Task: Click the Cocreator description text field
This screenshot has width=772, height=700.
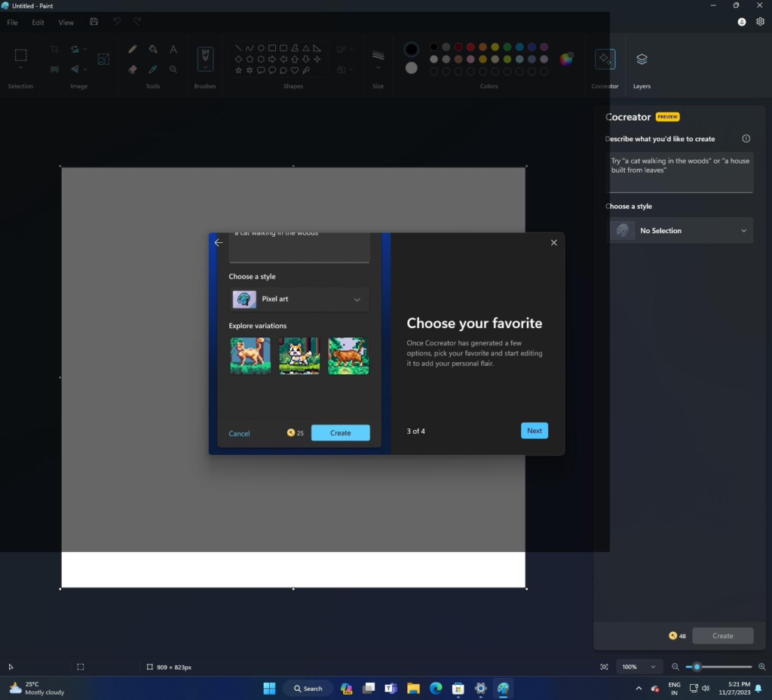Action: [679, 172]
